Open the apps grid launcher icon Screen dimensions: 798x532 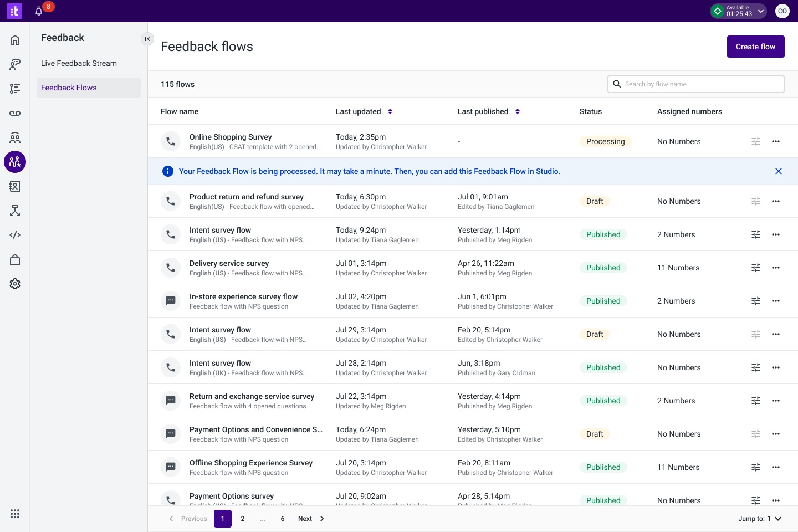pos(15,514)
